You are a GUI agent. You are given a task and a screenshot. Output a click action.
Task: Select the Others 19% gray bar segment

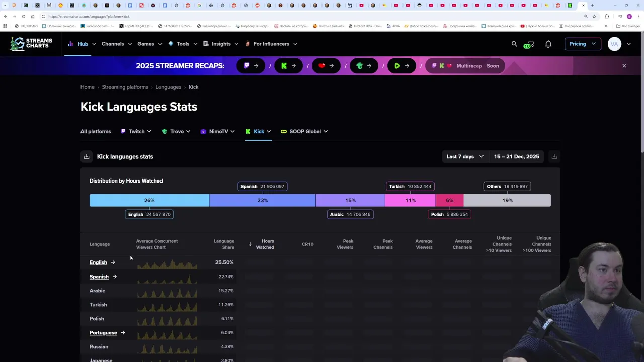pos(507,200)
